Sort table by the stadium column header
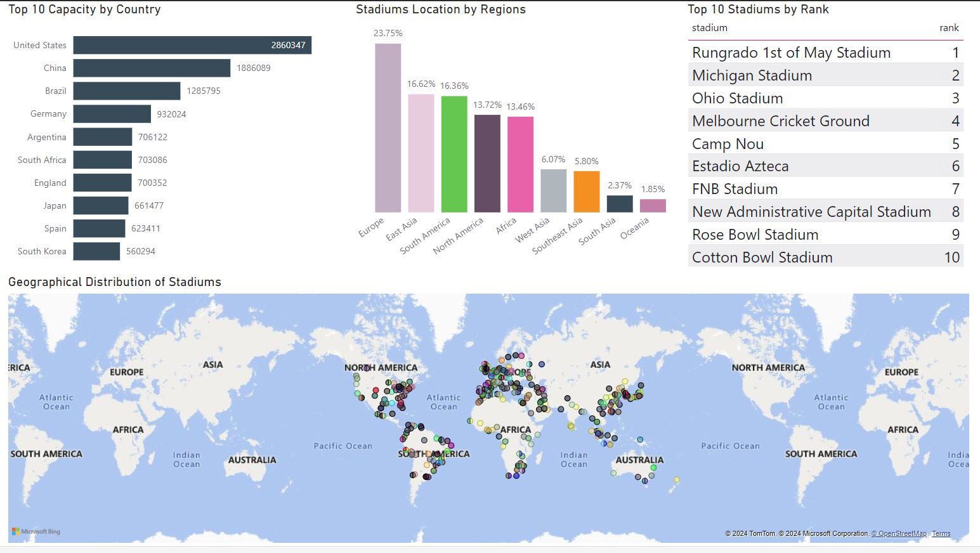This screenshot has width=980, height=553. click(710, 28)
